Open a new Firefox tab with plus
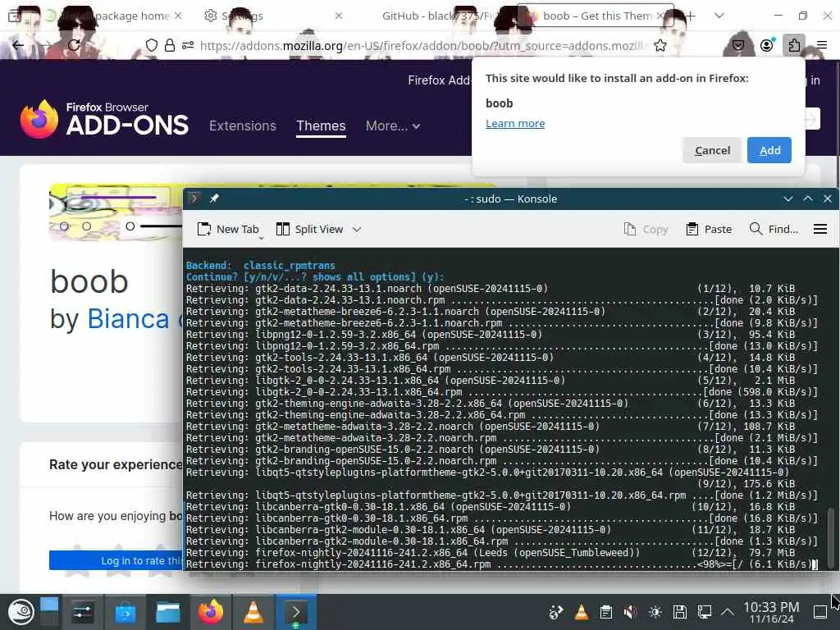This screenshot has height=630, width=840. tap(691, 16)
